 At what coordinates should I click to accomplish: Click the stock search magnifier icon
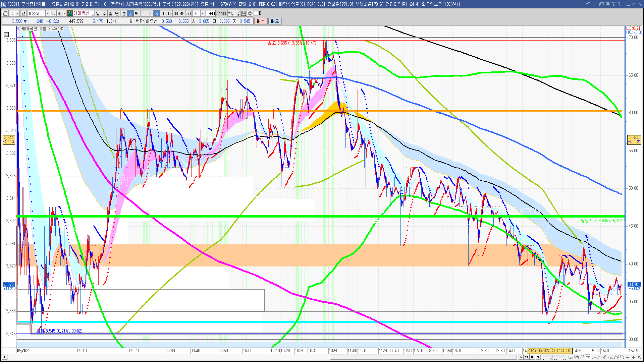[53, 13]
